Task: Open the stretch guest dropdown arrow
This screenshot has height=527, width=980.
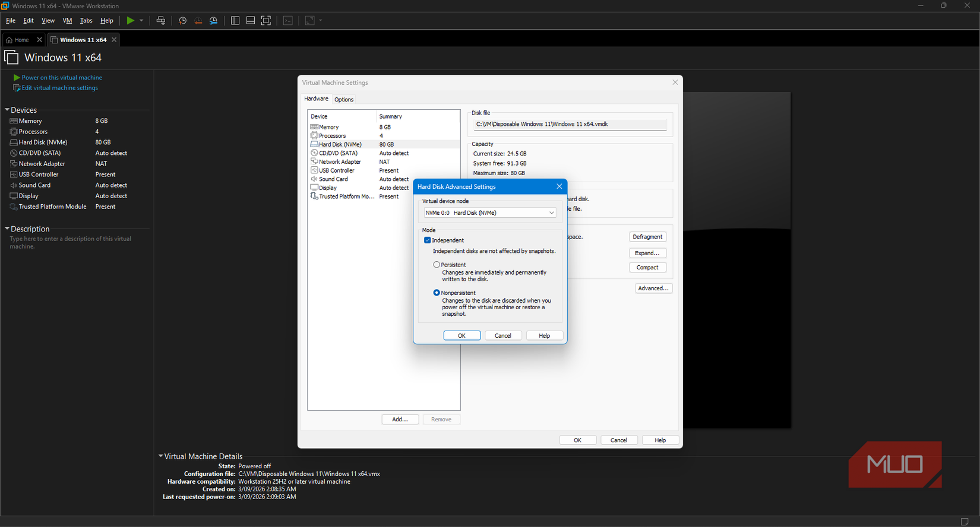Action: click(x=321, y=20)
